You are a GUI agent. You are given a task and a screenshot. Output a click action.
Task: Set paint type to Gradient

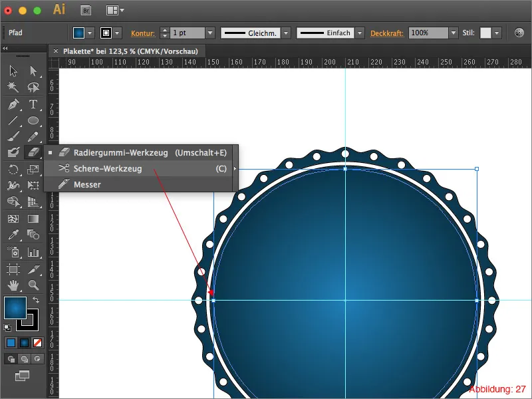(24, 343)
